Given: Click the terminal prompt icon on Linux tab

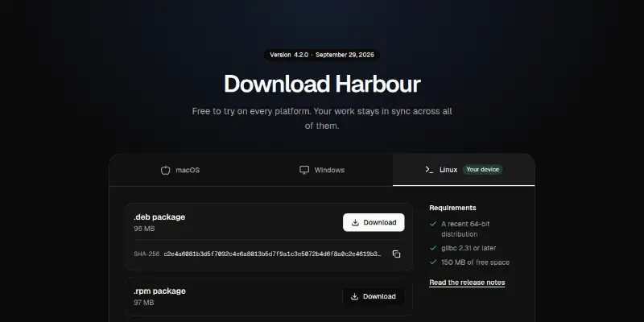Looking at the screenshot, I should [x=429, y=170].
